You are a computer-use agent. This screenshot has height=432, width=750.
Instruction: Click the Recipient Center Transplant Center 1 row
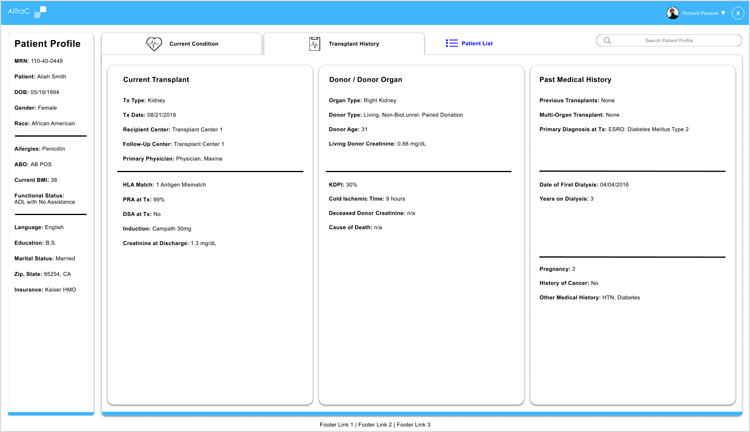click(173, 130)
